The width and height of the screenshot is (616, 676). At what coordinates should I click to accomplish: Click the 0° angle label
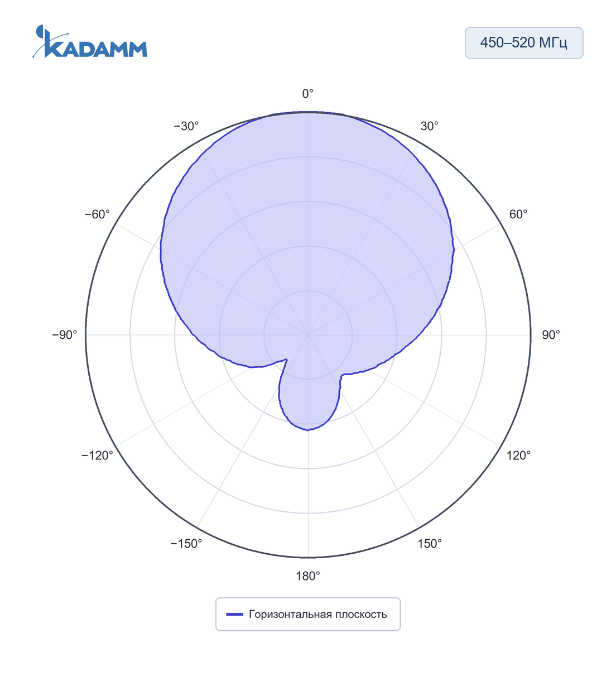pos(308,94)
